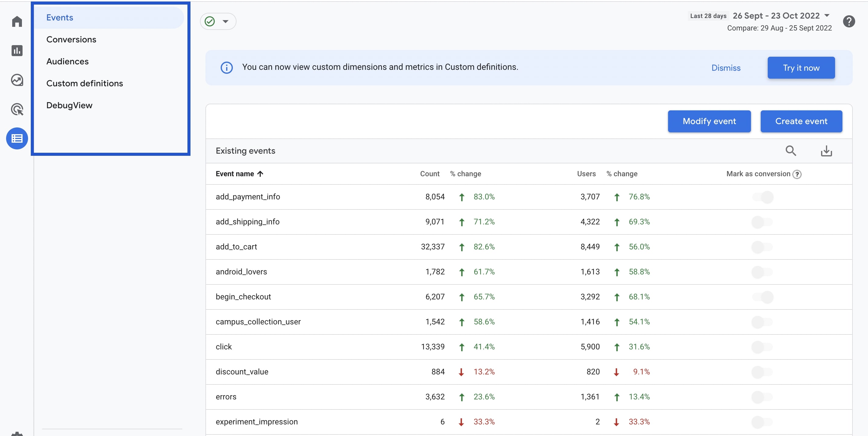
Task: Toggle conversion for add_to_cart
Action: click(x=763, y=247)
